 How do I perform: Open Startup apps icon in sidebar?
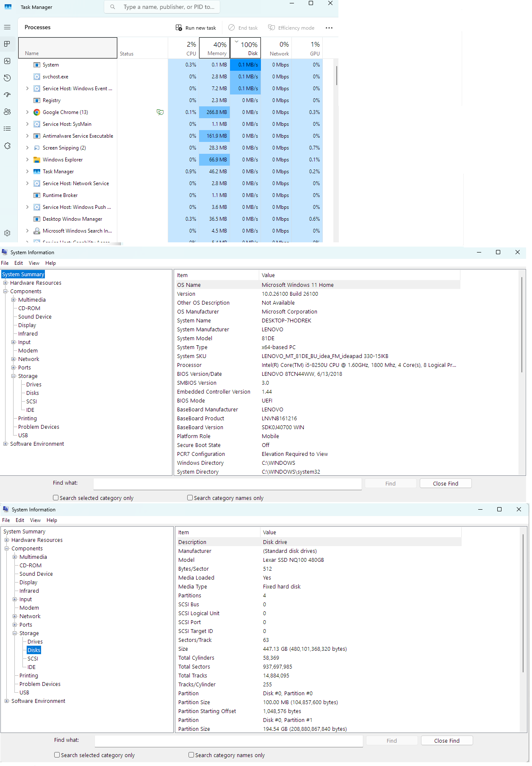click(x=7, y=95)
